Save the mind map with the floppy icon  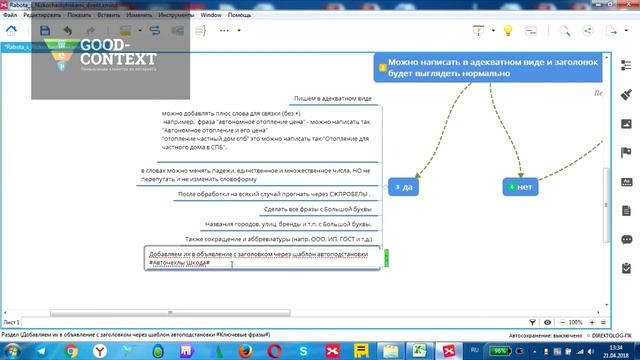(x=45, y=31)
